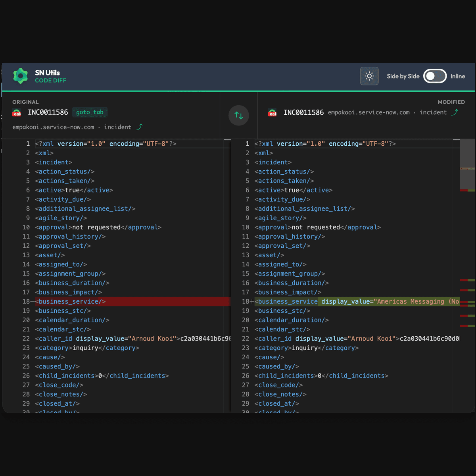Click the red instance icon beside original INC0011586

pos(17,112)
